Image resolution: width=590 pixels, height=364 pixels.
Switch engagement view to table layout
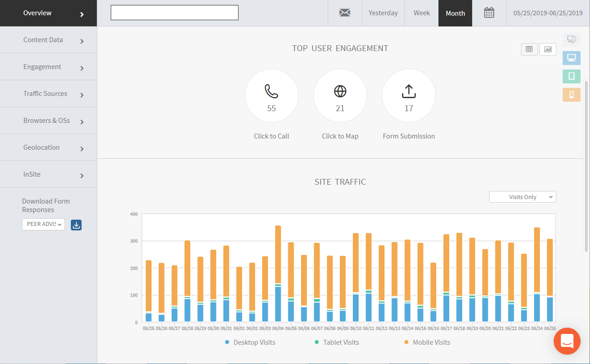[x=529, y=49]
